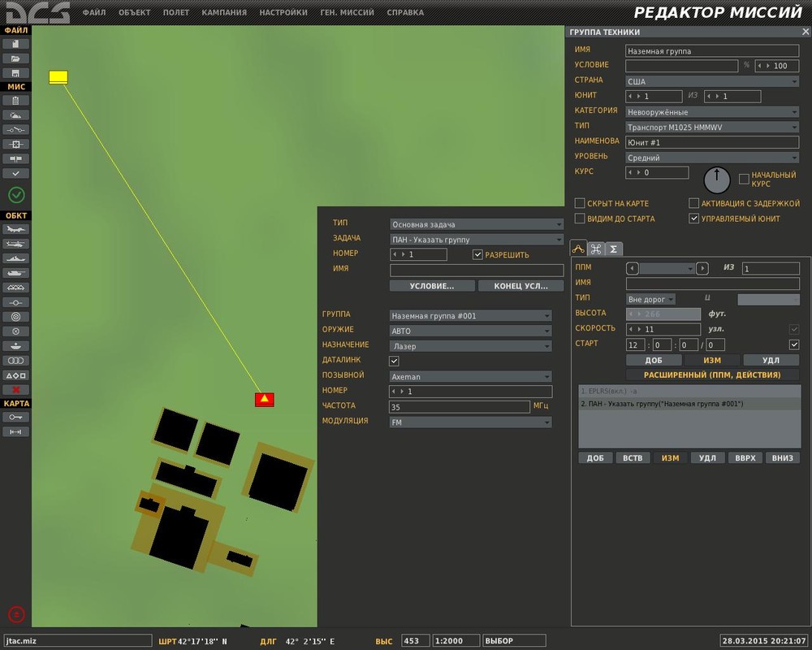
Task: Click the ЧАСТОТА input field showing 35
Action: pos(460,407)
